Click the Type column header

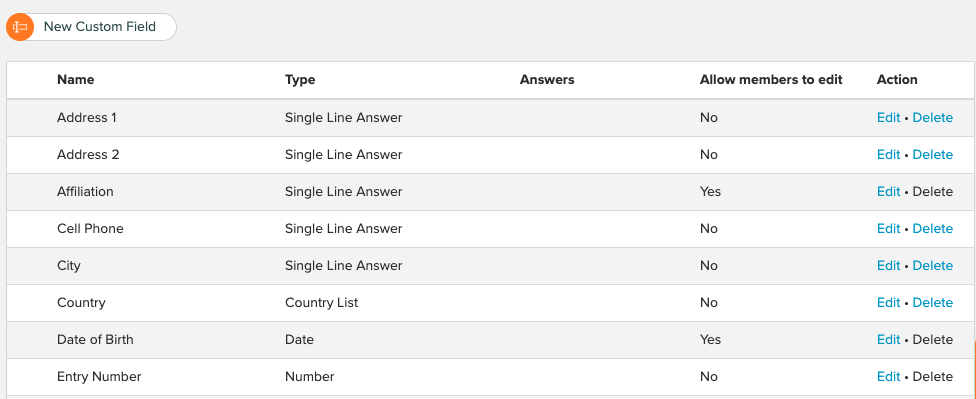pyautogui.click(x=300, y=80)
